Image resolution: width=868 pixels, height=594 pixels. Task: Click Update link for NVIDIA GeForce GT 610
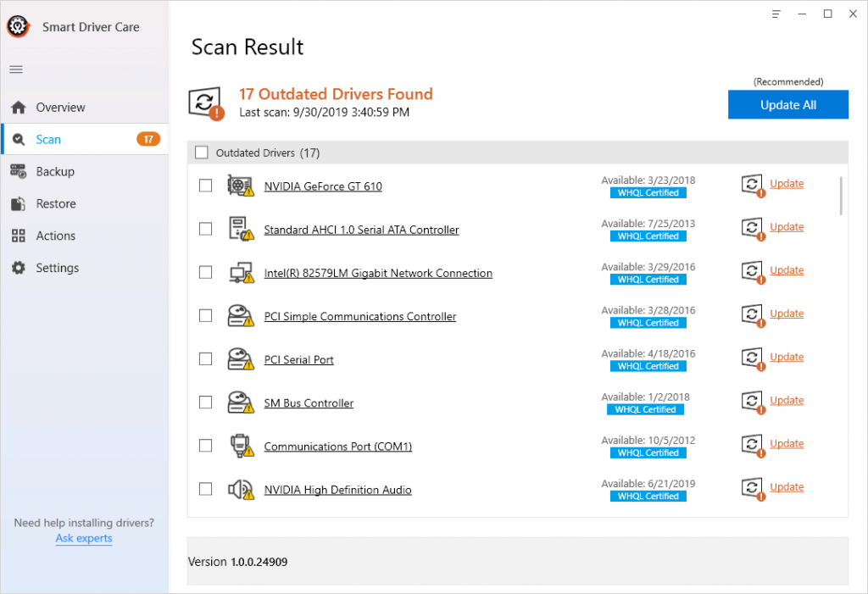(787, 184)
